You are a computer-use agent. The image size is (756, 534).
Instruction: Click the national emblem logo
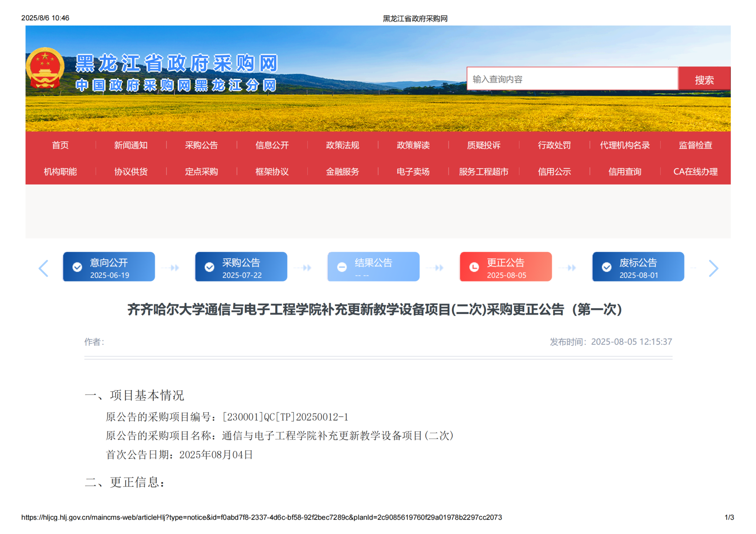click(x=45, y=68)
